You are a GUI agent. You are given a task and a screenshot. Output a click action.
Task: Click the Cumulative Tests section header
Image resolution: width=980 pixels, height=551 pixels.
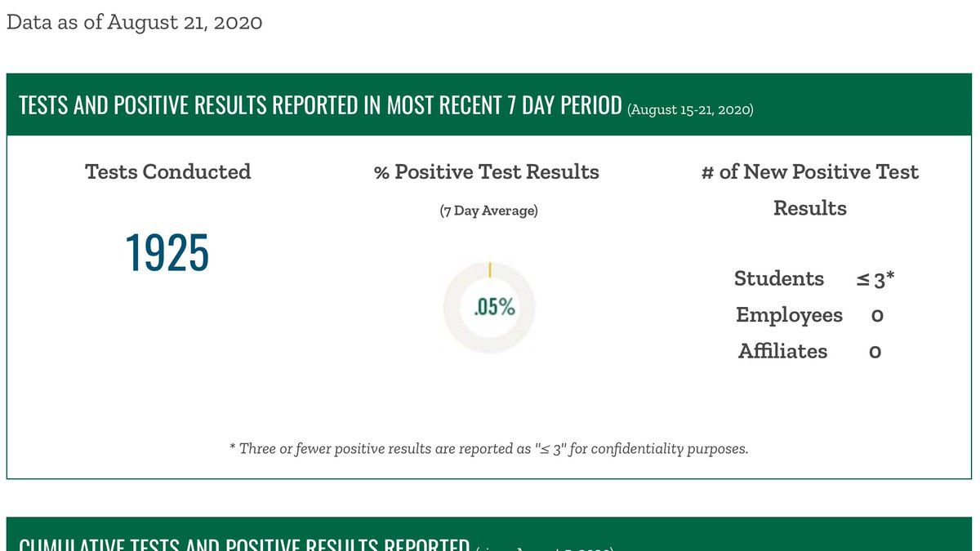point(243,544)
